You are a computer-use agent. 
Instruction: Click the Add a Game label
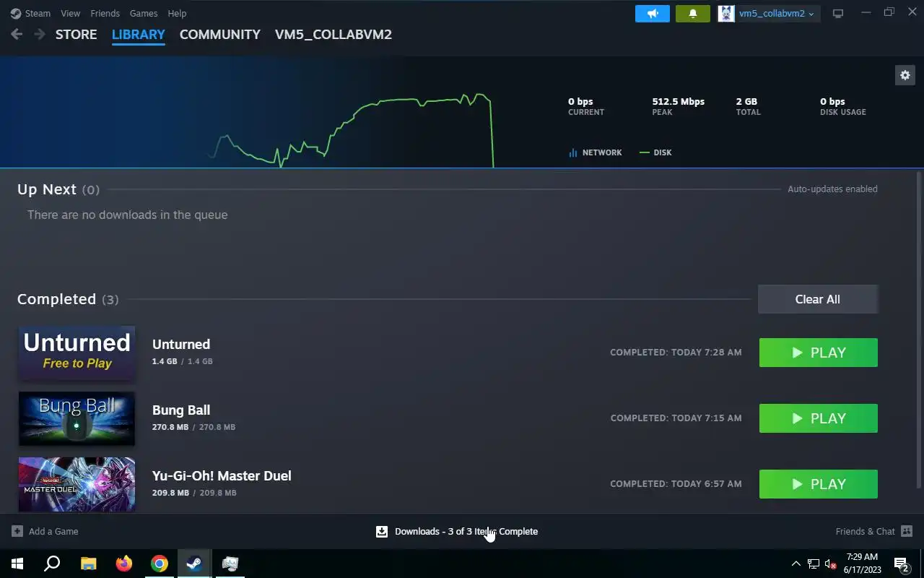pyautogui.click(x=53, y=531)
